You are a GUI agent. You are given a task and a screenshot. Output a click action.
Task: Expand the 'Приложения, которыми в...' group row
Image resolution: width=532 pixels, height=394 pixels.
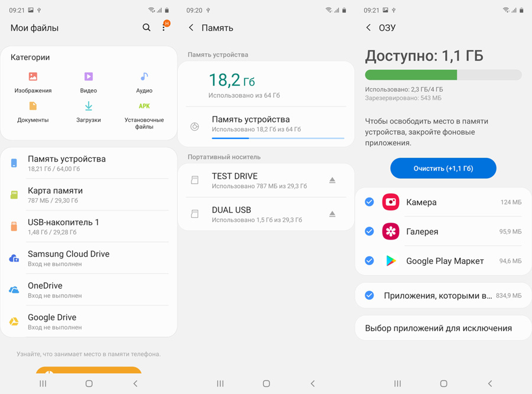(x=437, y=295)
